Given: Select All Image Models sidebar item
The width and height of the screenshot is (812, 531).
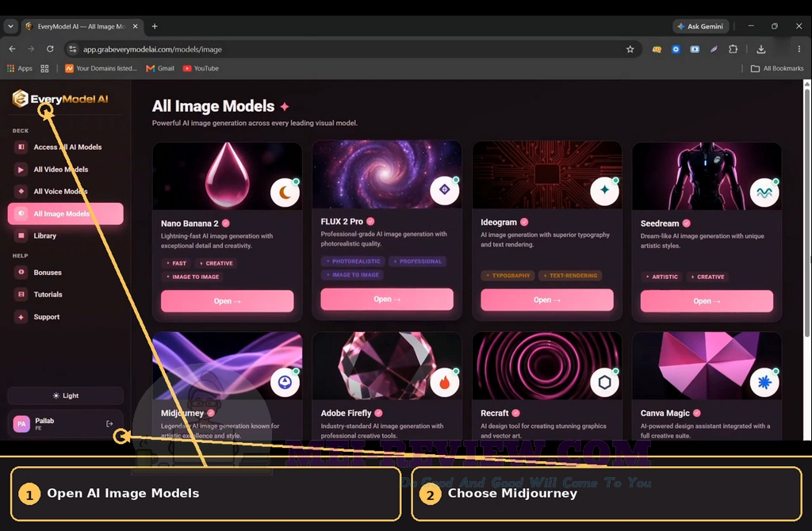Looking at the screenshot, I should 65,214.
